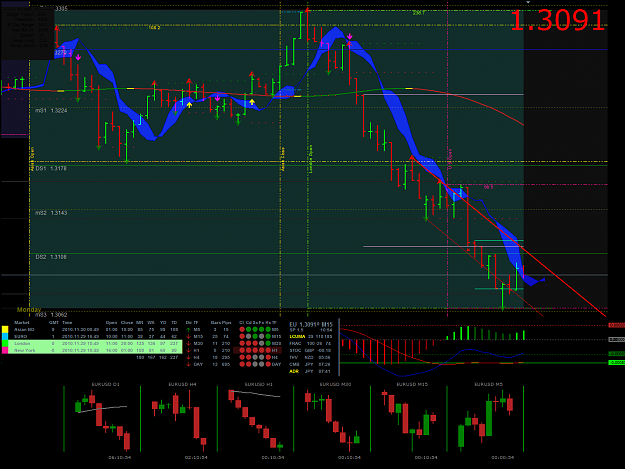Viewport: 625px width, 469px height.
Task: Click the red down arrow for H1 direction
Action: (188, 350)
